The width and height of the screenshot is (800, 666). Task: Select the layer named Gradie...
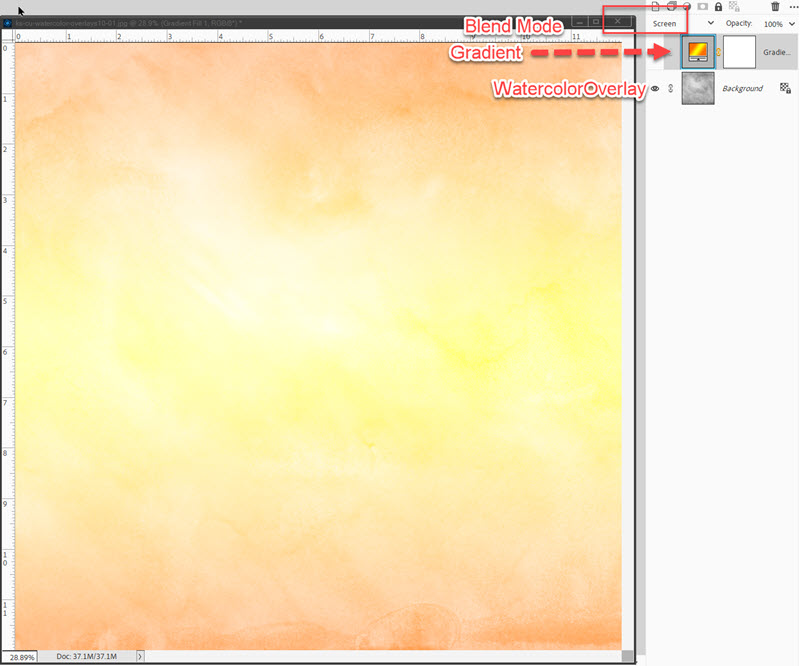(x=777, y=52)
